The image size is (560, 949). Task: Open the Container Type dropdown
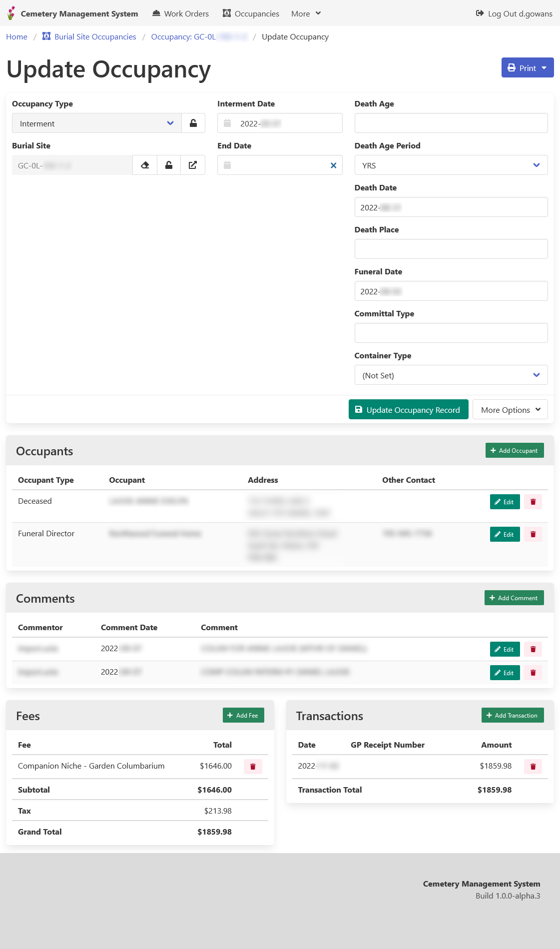pos(451,375)
